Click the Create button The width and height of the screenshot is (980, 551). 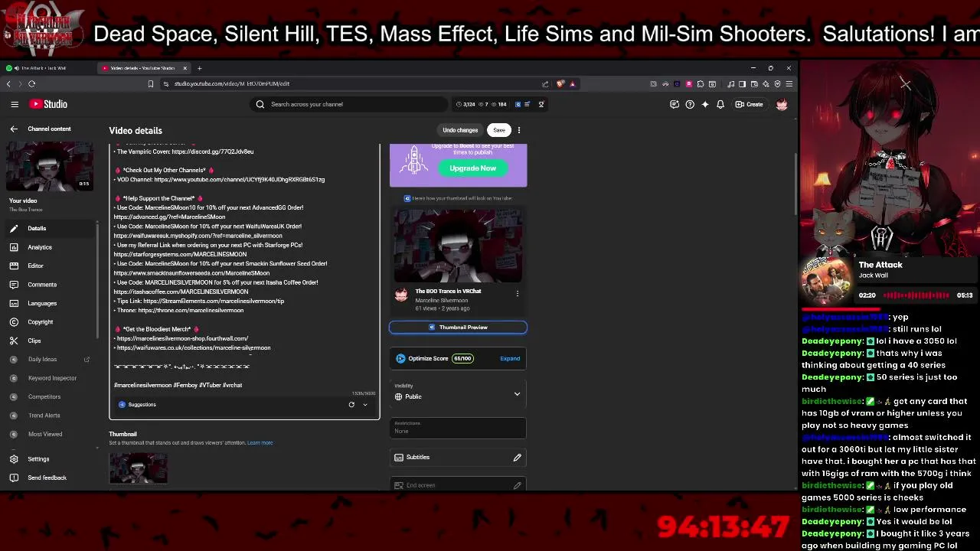point(749,104)
